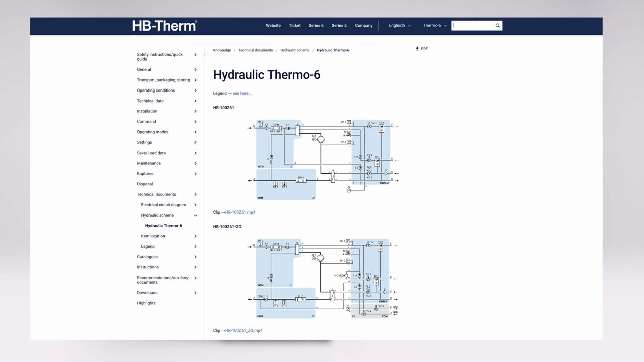Expand Operating conditions chevron
The width and height of the screenshot is (644, 362).
tap(195, 90)
